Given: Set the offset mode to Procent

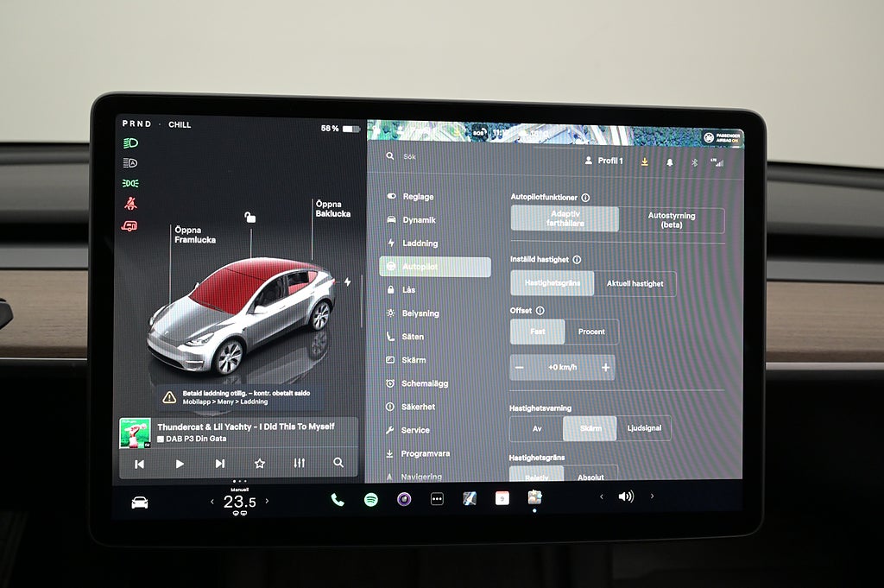Looking at the screenshot, I should [591, 332].
